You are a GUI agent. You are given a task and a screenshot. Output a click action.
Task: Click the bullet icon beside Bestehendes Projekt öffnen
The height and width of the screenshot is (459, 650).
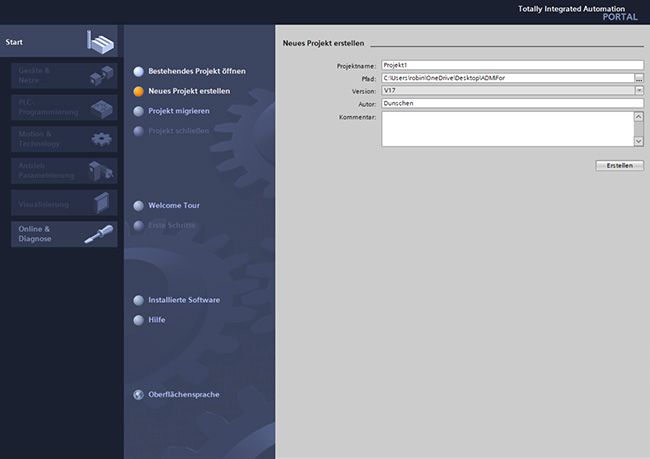point(139,71)
